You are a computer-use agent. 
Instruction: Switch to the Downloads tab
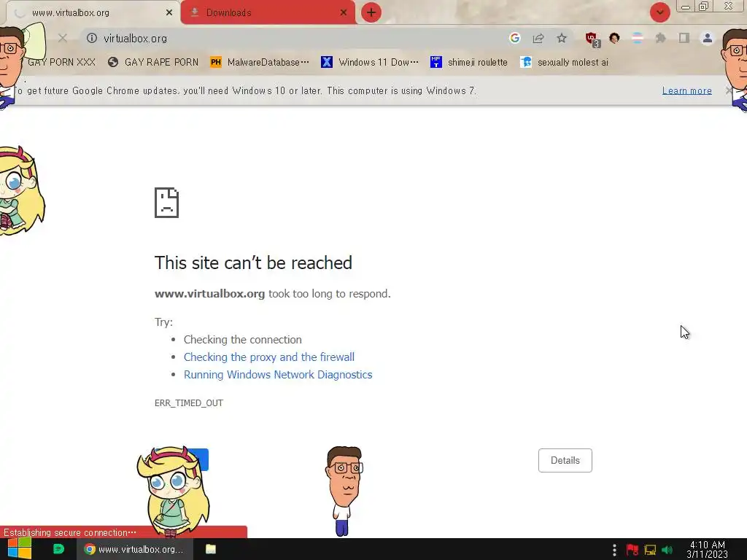pyautogui.click(x=268, y=12)
